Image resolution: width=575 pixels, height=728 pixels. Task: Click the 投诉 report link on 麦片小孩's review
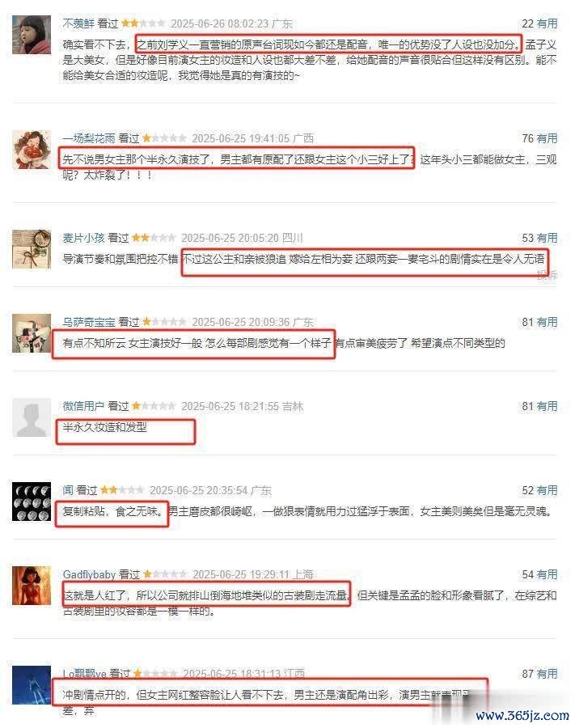548,275
